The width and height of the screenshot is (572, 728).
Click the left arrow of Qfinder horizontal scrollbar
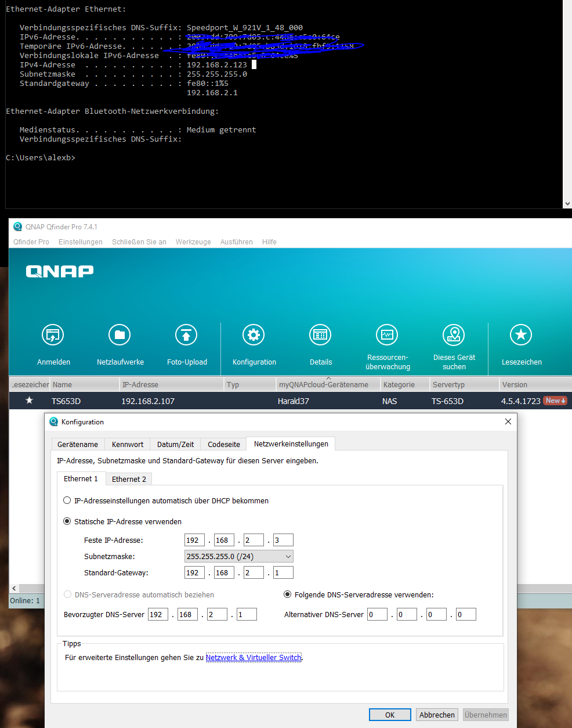point(14,588)
